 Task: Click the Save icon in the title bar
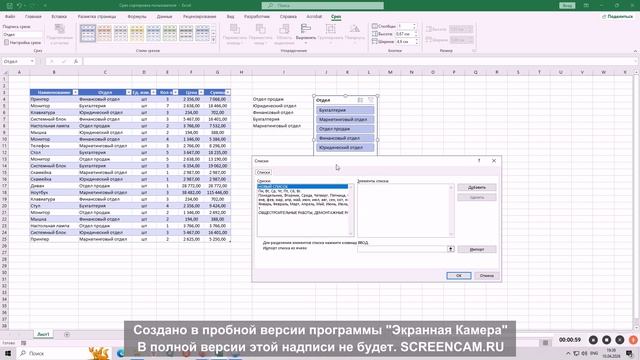(x=9, y=6)
